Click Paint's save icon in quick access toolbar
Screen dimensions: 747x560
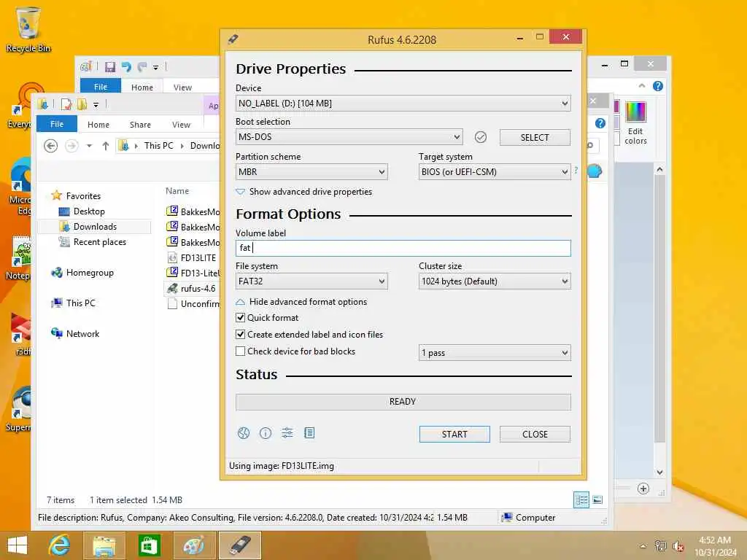(x=110, y=67)
